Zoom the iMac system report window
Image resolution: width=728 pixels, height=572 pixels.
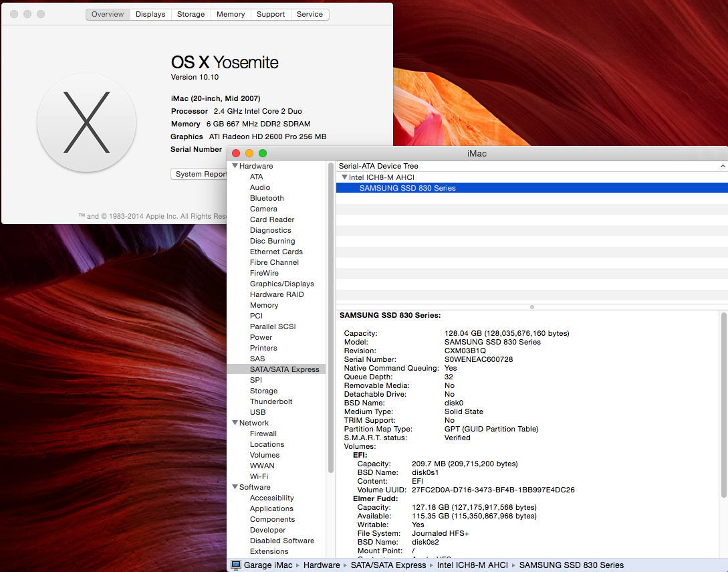coord(263,153)
